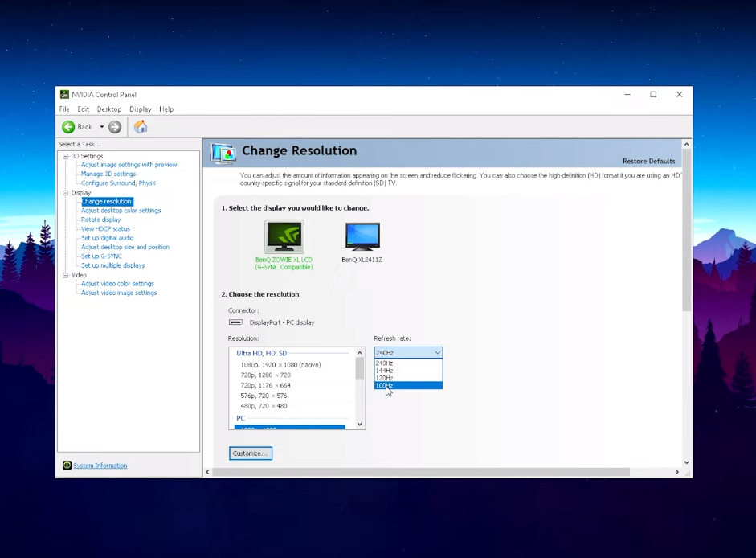Image resolution: width=756 pixels, height=558 pixels.
Task: Open the Help menu
Action: [166, 109]
